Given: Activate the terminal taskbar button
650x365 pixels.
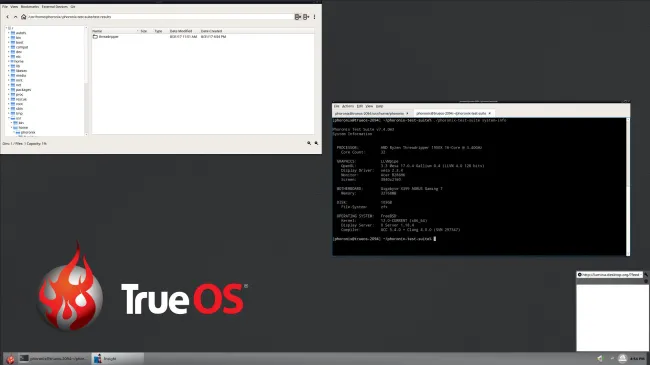Looking at the screenshot, I should pyautogui.click(x=54, y=358).
